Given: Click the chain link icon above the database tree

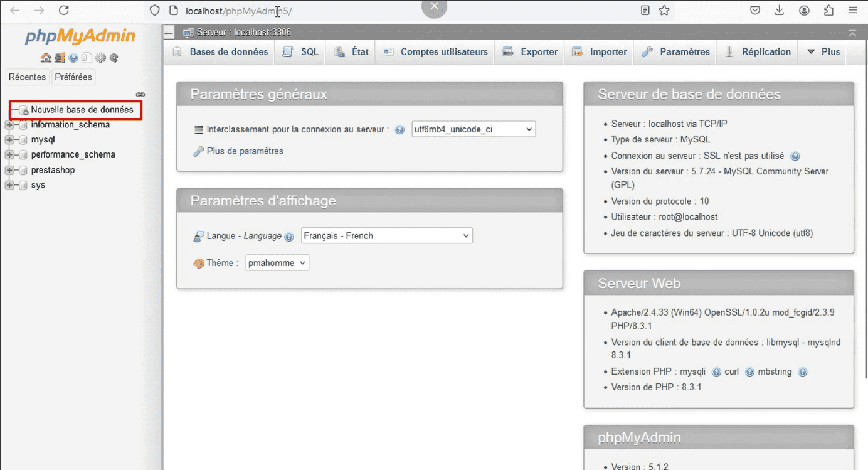Looking at the screenshot, I should tap(140, 95).
